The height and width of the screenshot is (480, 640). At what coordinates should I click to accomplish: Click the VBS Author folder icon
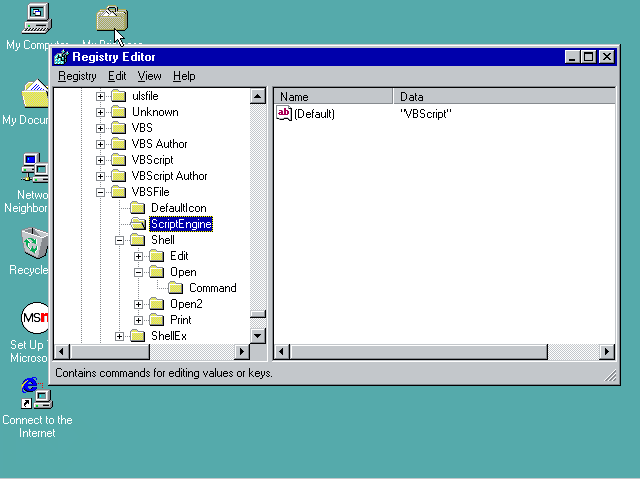point(118,144)
